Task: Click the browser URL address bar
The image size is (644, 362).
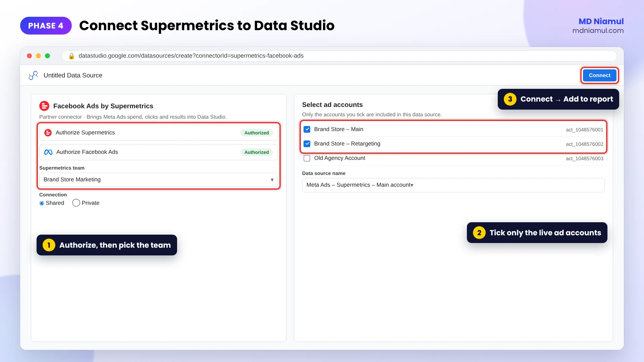Action: click(339, 56)
